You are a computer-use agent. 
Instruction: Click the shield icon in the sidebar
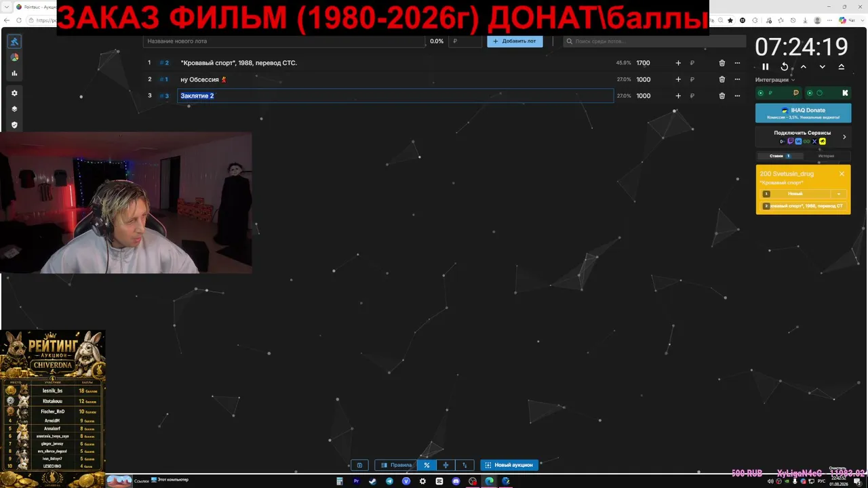tap(14, 125)
